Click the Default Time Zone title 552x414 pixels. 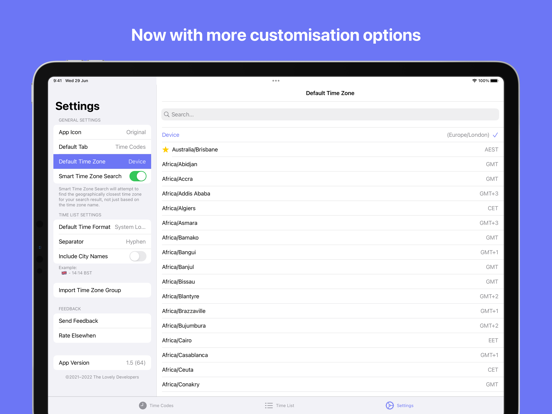pos(330,93)
